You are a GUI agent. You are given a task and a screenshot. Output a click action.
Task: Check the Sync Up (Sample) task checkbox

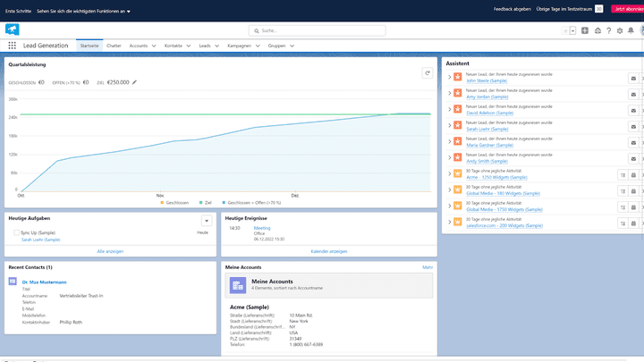pyautogui.click(x=16, y=232)
